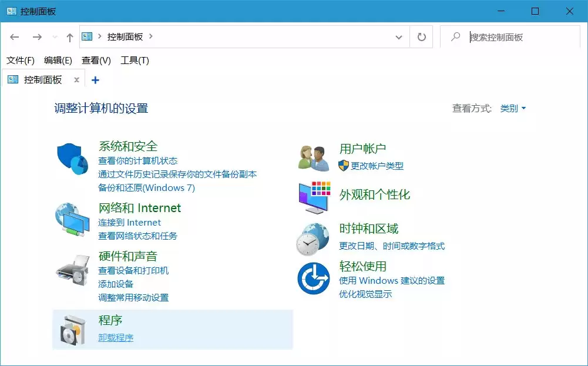Click the Clock and Region globe icon
588x366 pixels.
[x=313, y=239]
